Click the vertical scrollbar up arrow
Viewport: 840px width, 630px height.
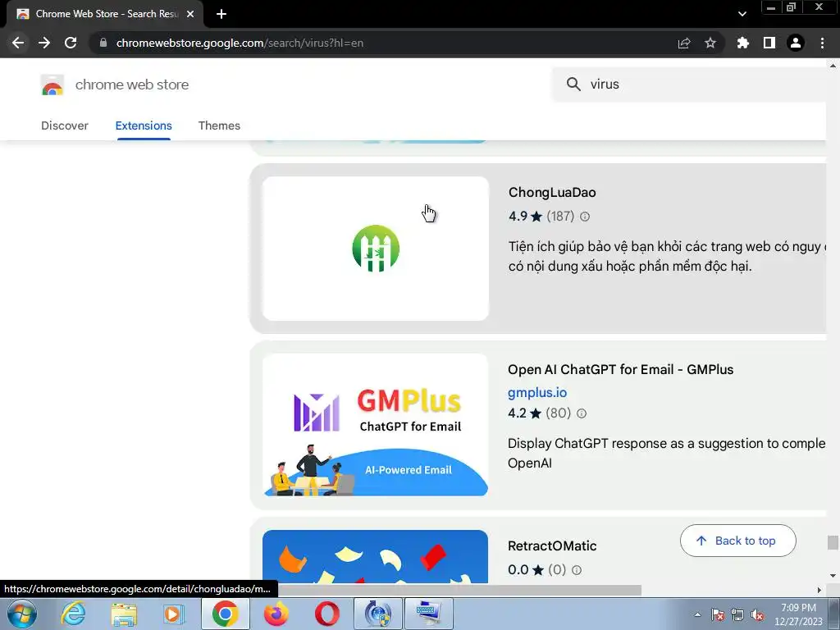click(x=833, y=66)
